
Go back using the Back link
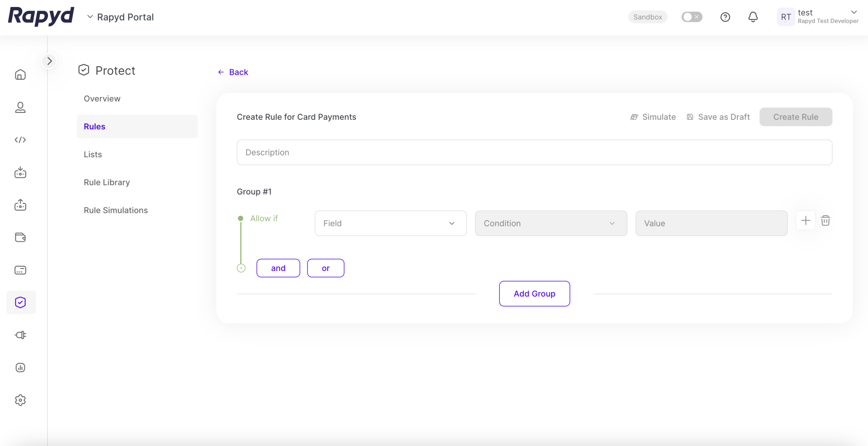[233, 72]
